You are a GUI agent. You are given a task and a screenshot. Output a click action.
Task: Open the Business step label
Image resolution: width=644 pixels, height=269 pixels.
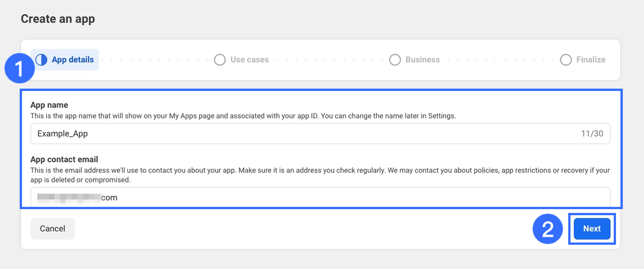422,60
